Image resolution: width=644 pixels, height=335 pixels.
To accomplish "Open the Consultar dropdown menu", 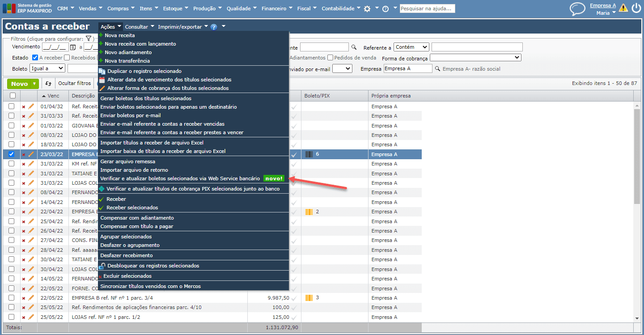I will pos(140,27).
